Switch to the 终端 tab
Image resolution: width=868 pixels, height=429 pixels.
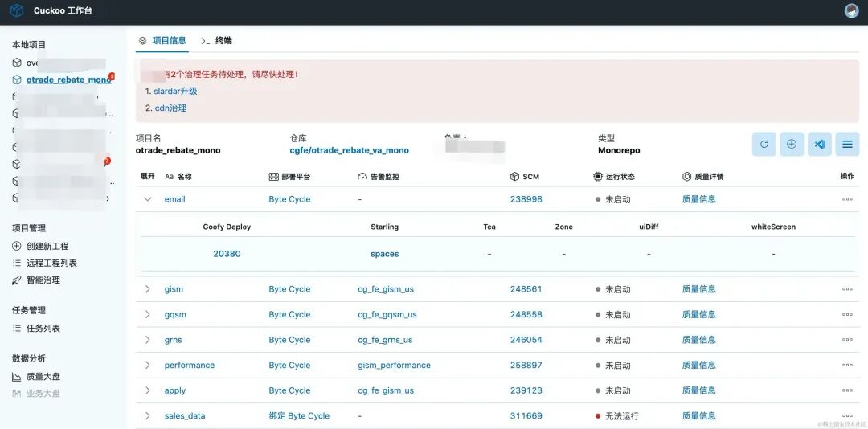point(216,40)
